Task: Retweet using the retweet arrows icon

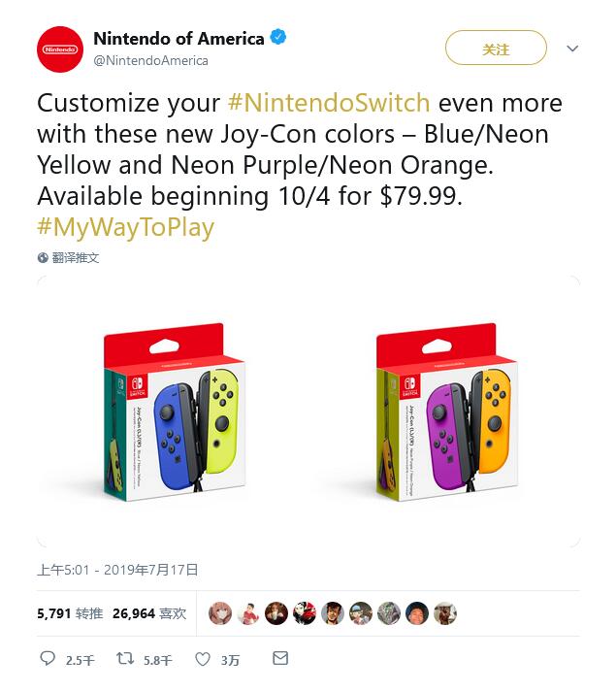Action: (125, 659)
